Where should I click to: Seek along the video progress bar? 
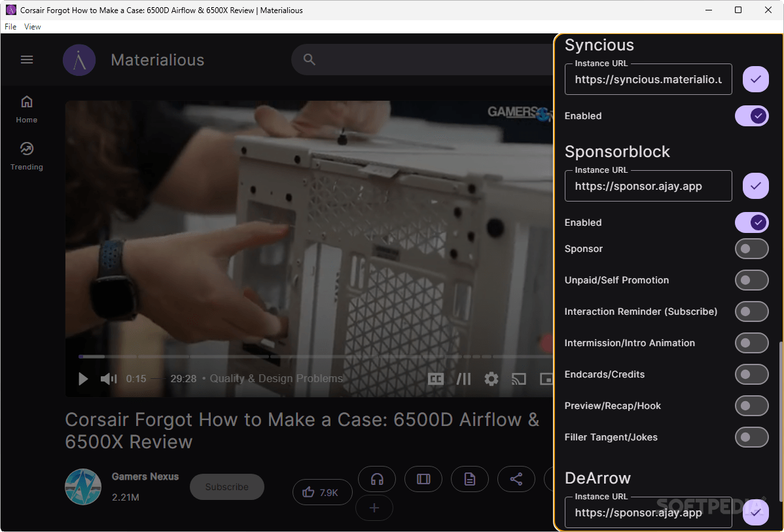[x=315, y=357]
